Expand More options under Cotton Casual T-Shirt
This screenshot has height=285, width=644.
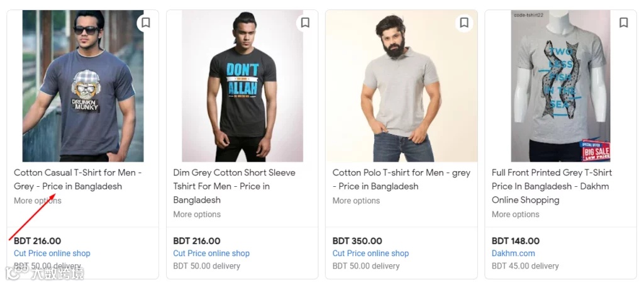click(38, 201)
